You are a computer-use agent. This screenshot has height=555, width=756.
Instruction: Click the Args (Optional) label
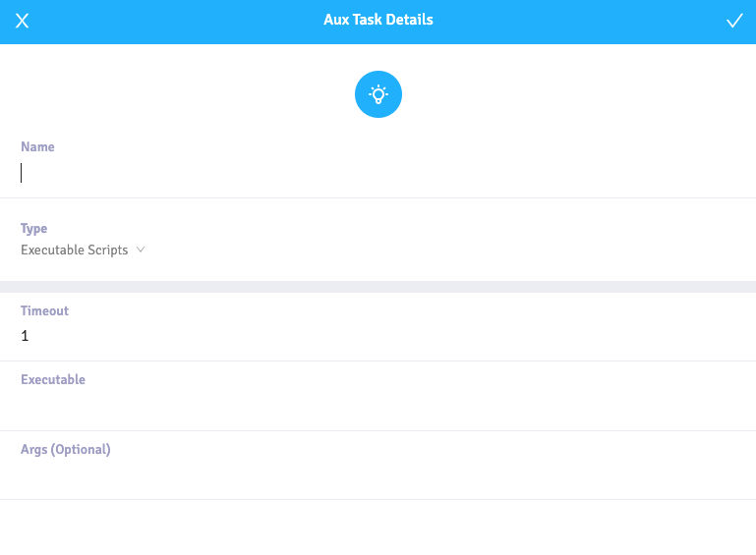pyautogui.click(x=66, y=450)
